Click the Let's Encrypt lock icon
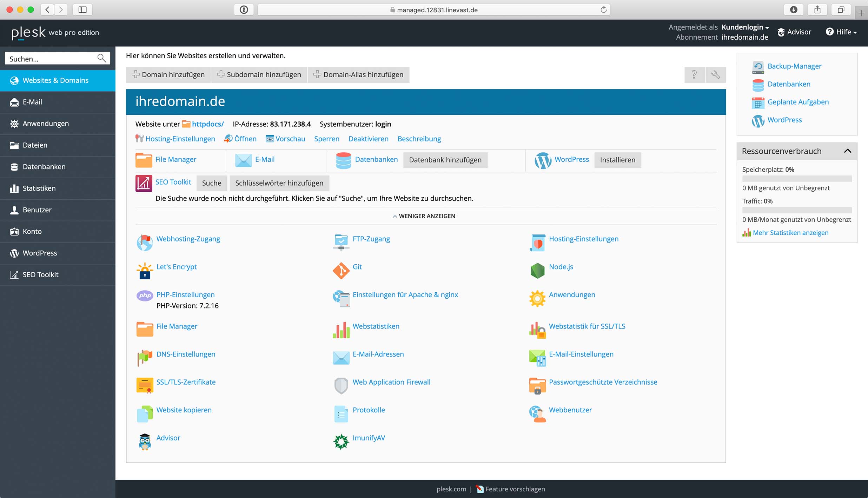This screenshot has height=498, width=868. [145, 271]
